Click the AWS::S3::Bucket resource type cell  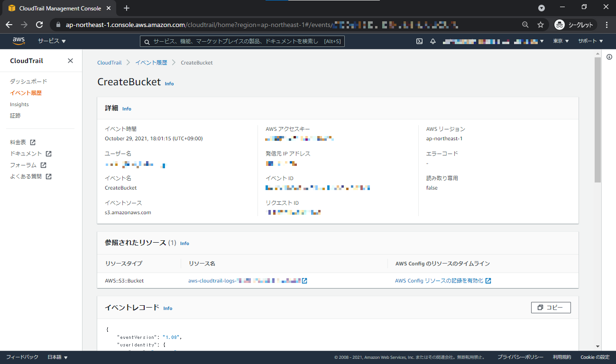124,281
